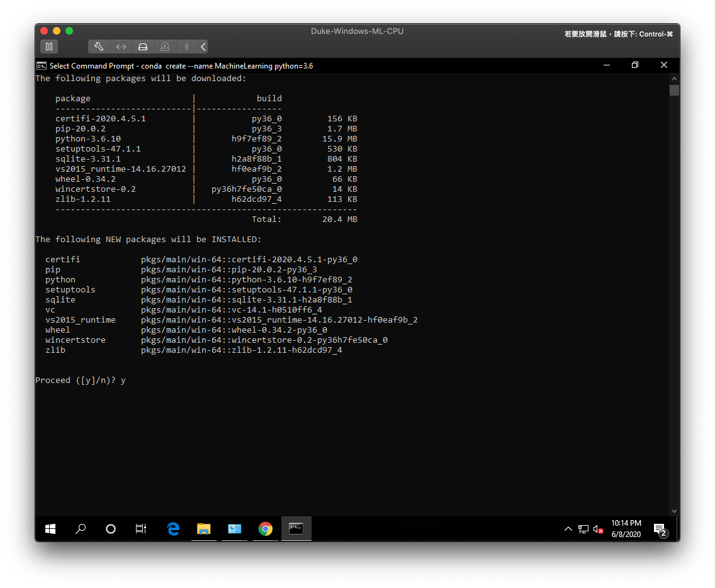The image size is (715, 588).
Task: Click Command Prompt scrollbar down arrow
Action: click(674, 511)
